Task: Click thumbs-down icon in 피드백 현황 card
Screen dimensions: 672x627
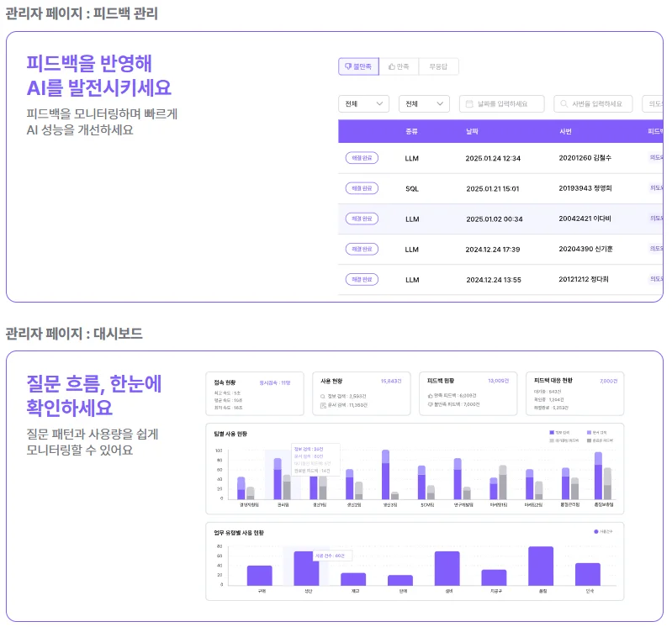Action: [430, 404]
